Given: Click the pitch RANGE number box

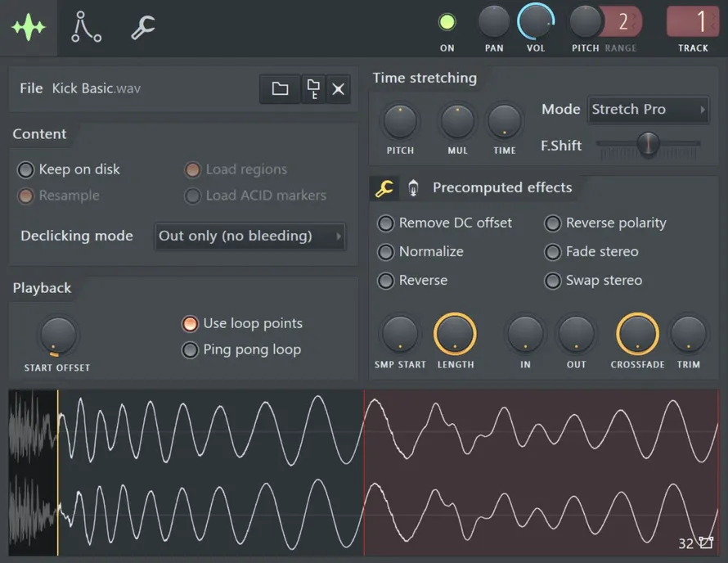Looking at the screenshot, I should 622,21.
